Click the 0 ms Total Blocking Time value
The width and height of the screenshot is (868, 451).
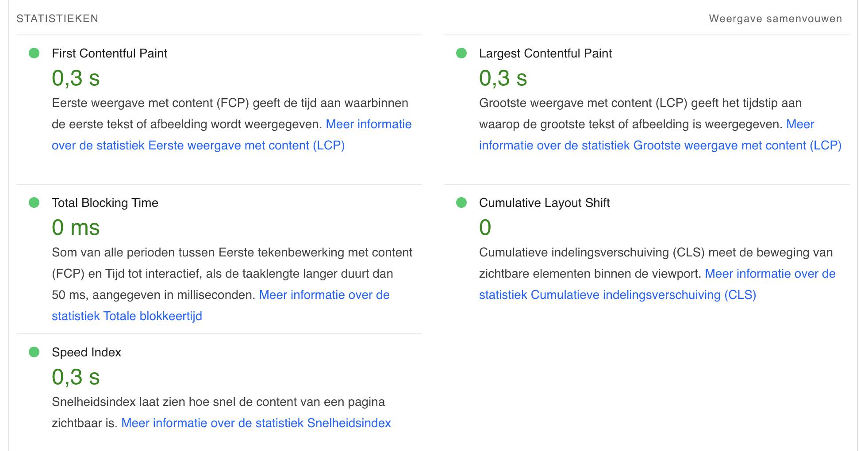click(x=76, y=228)
